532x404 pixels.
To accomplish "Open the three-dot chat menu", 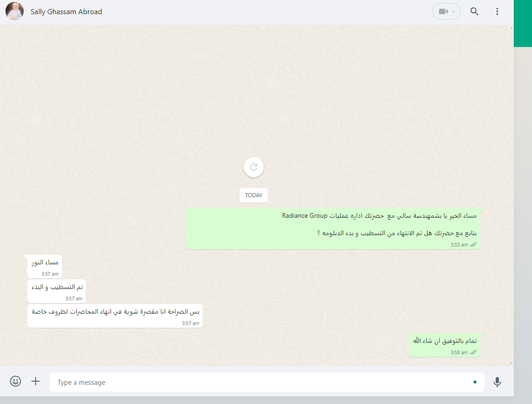I will coord(497,11).
